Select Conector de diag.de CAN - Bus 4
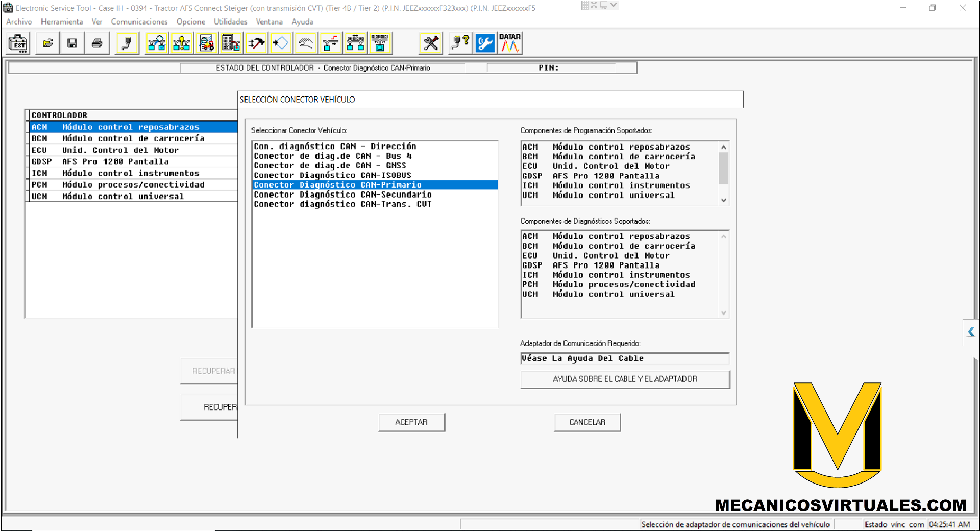The image size is (980, 531). coord(375,156)
